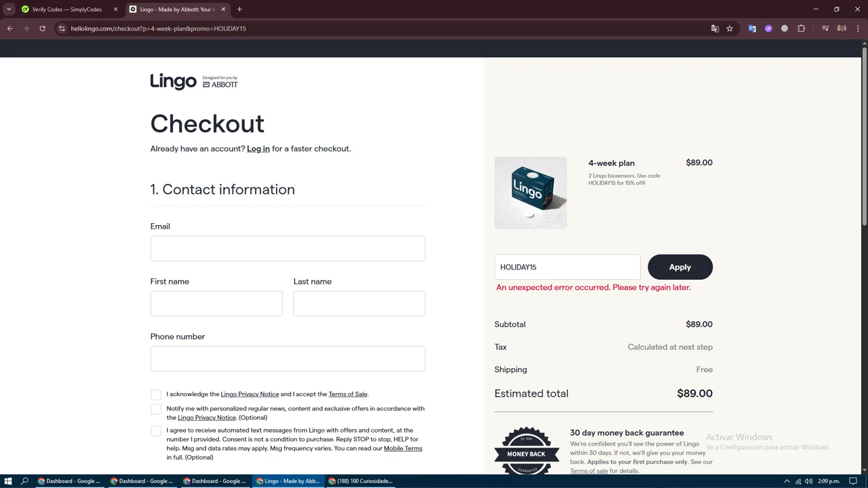Click the Estimated total $89.00 amount
The image size is (868, 488).
point(695,393)
